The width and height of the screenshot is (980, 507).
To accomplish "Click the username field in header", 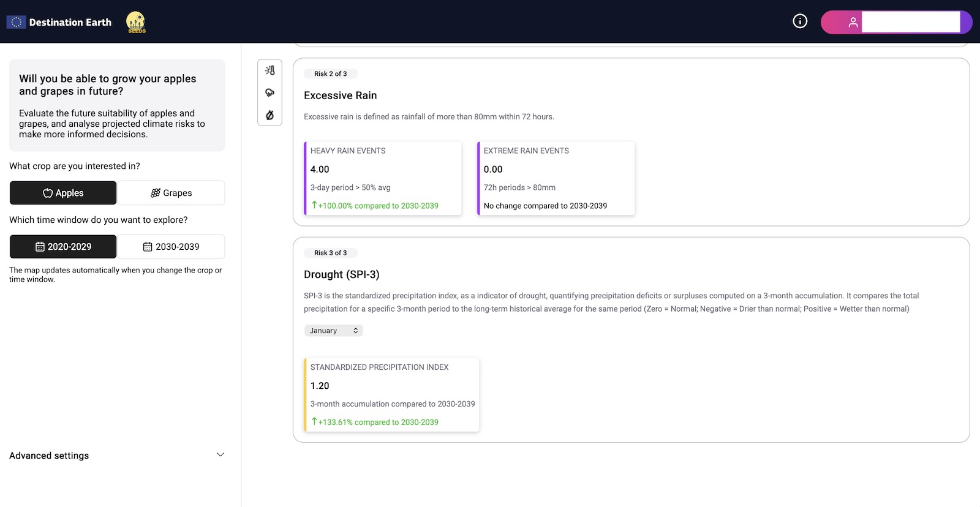I will pos(910,23).
